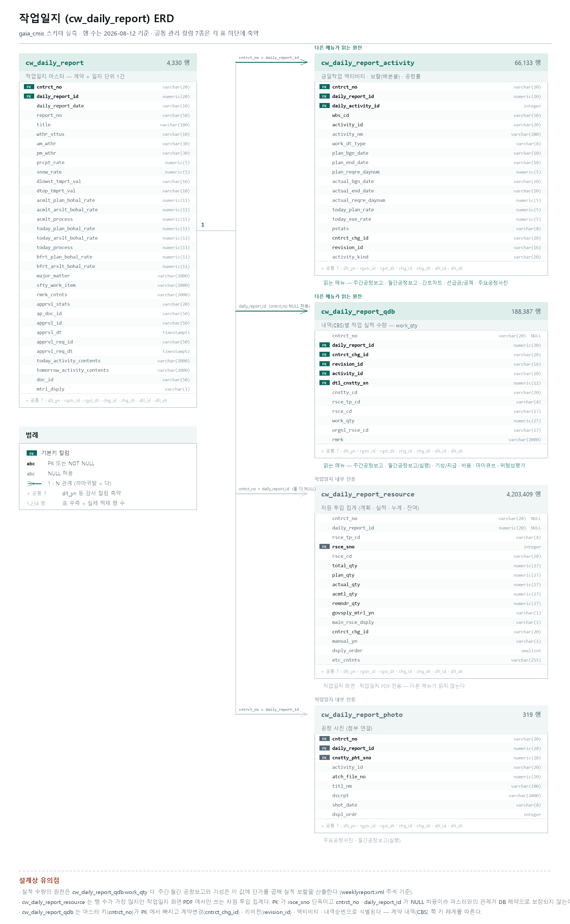Click the total_qty column name
The width and height of the screenshot is (570, 924).
point(344,565)
